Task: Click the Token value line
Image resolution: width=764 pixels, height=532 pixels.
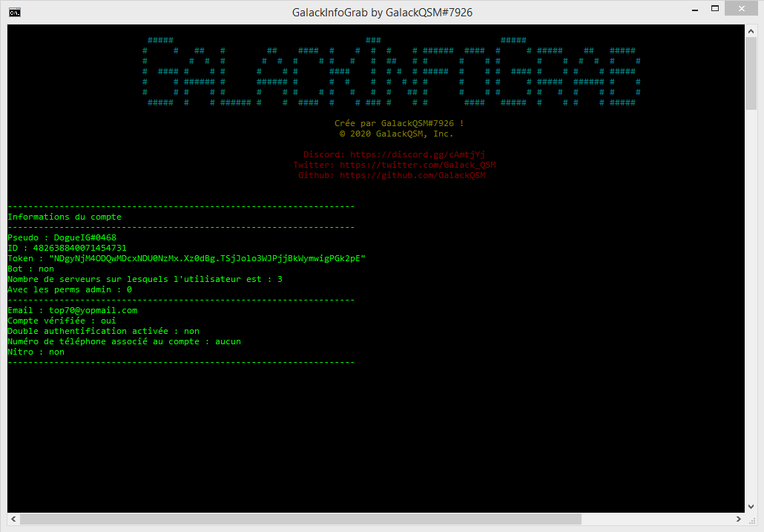Action: (187, 258)
